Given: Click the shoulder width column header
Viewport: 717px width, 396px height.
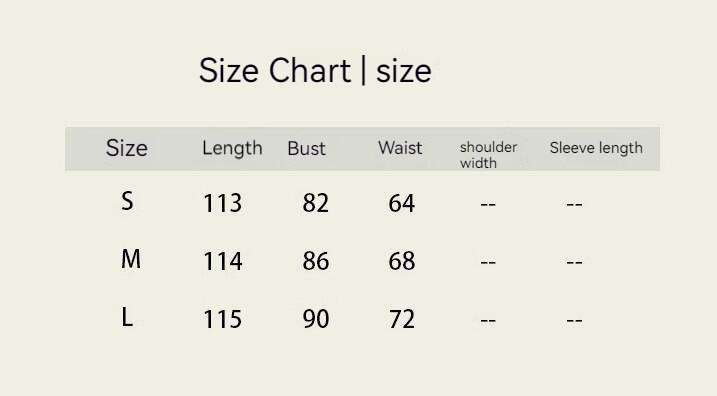Looking at the screenshot, I should pos(488,155).
